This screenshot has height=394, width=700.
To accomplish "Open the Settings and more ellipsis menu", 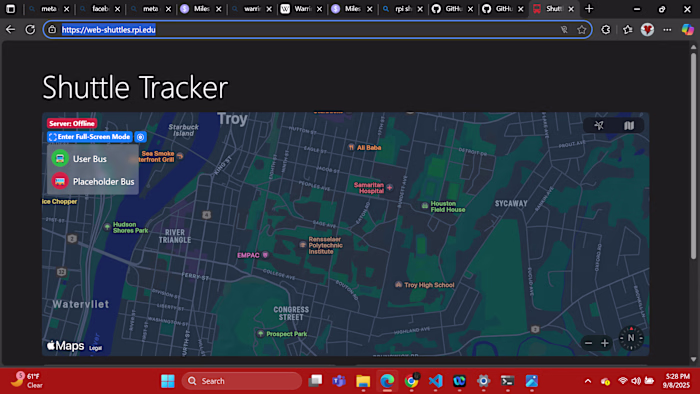I will tap(667, 30).
